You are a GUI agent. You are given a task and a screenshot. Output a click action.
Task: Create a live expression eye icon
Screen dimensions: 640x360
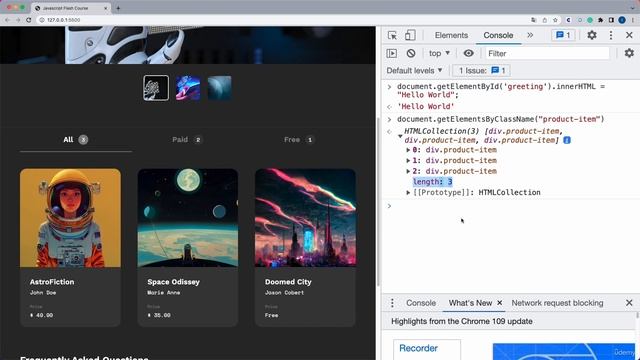point(468,53)
